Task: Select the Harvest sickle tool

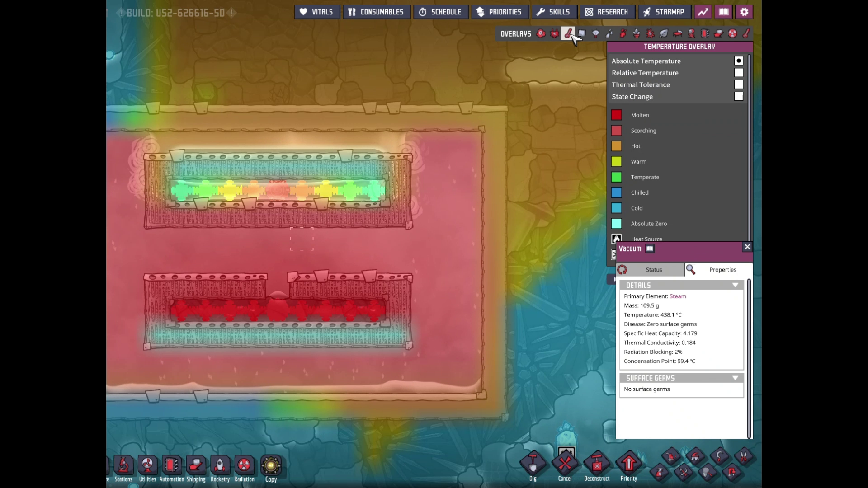Action: click(719, 456)
